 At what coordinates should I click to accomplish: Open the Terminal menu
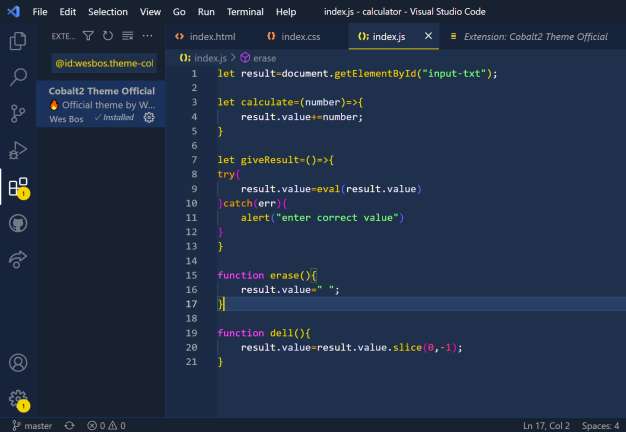(x=245, y=12)
